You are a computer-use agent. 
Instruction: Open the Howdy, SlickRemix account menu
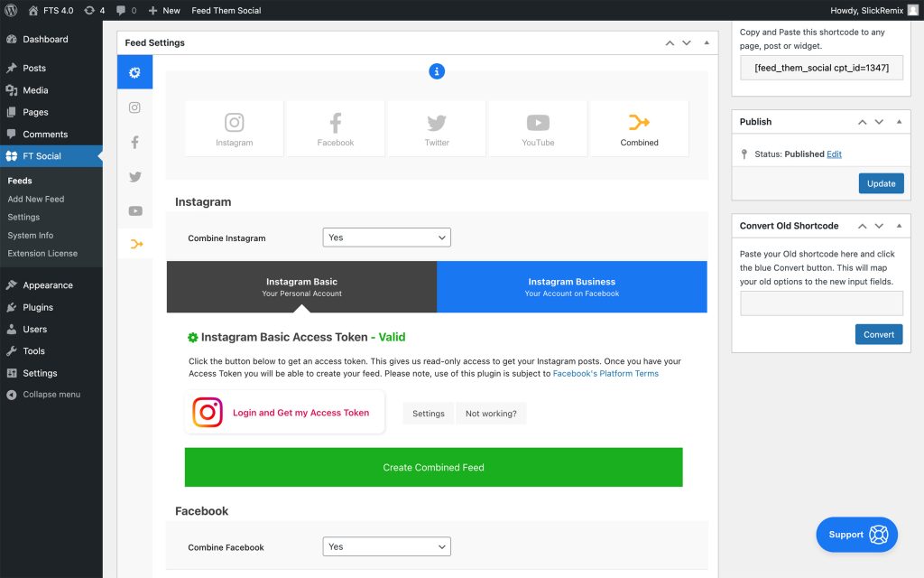(873, 10)
